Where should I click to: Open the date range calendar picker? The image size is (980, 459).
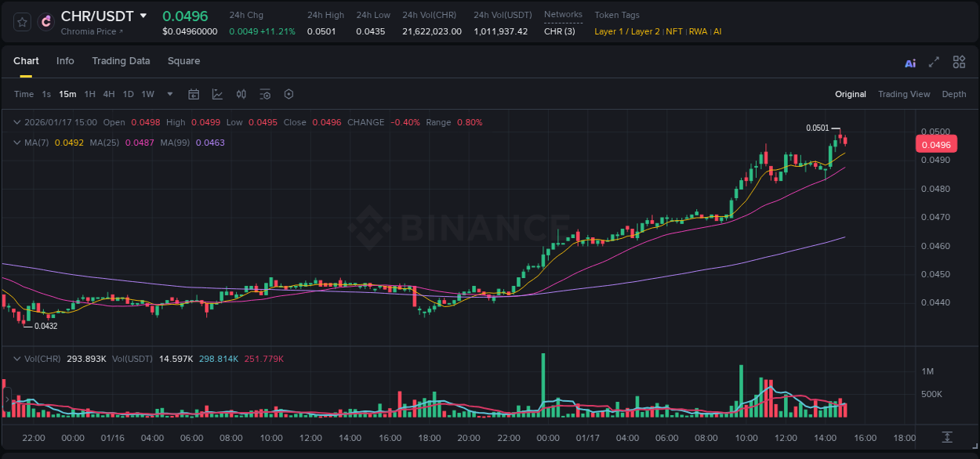point(194,94)
